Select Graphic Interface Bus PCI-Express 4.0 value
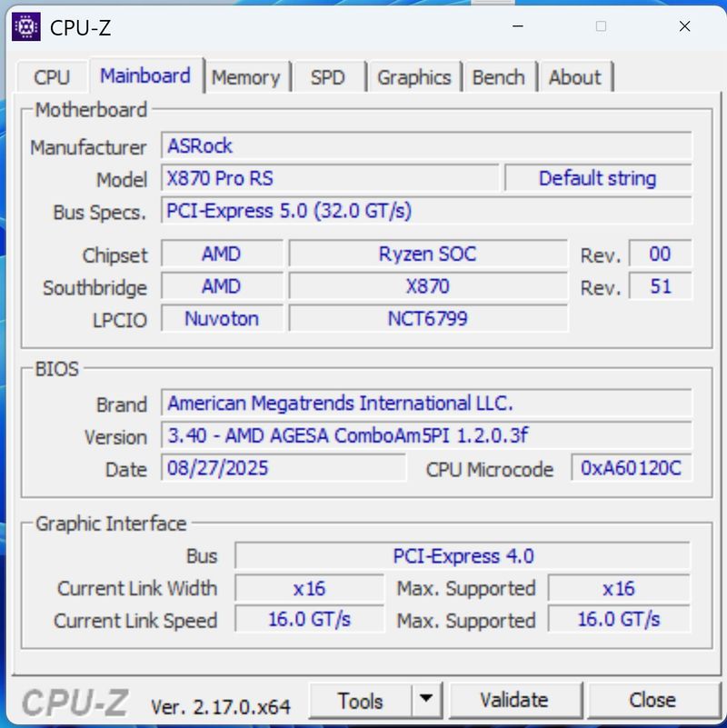 463,555
